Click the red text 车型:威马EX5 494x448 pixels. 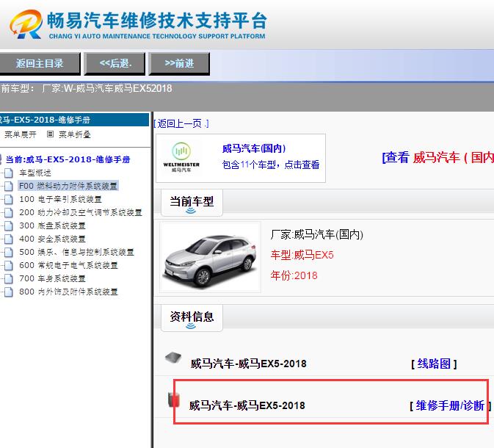(302, 255)
